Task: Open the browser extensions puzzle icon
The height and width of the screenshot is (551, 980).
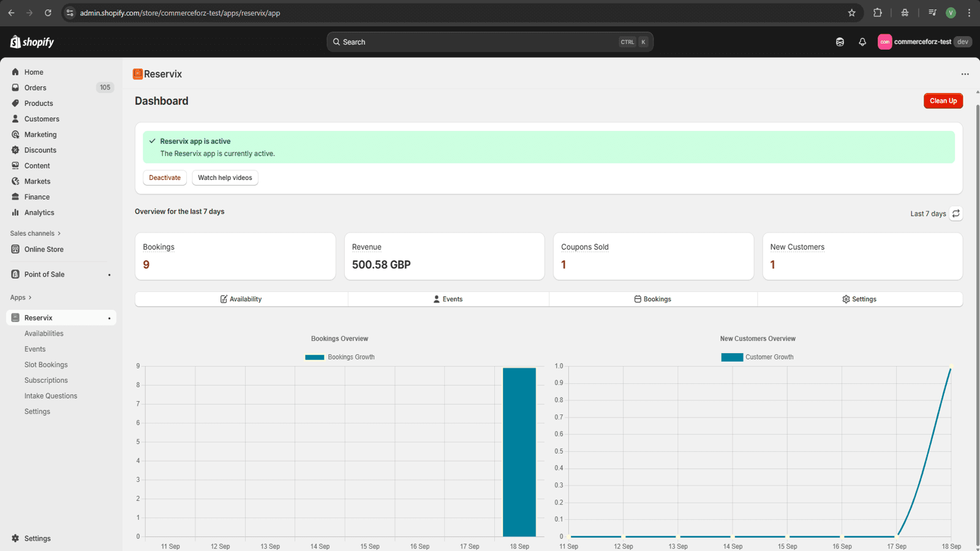Action: pyautogui.click(x=878, y=12)
